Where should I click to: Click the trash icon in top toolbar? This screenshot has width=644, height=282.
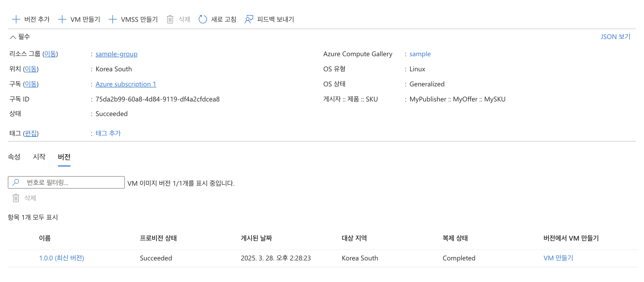pyautogui.click(x=170, y=19)
